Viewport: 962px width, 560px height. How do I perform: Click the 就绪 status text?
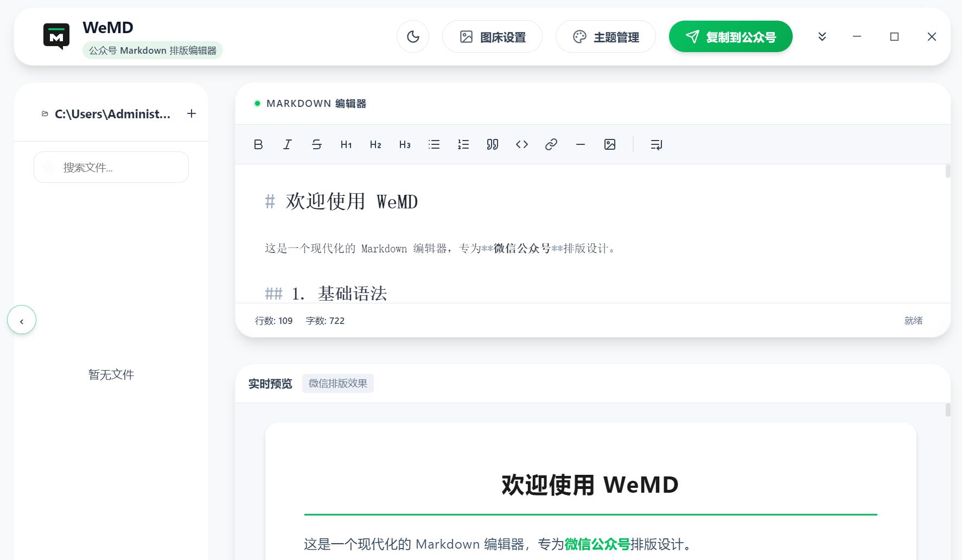(x=913, y=321)
